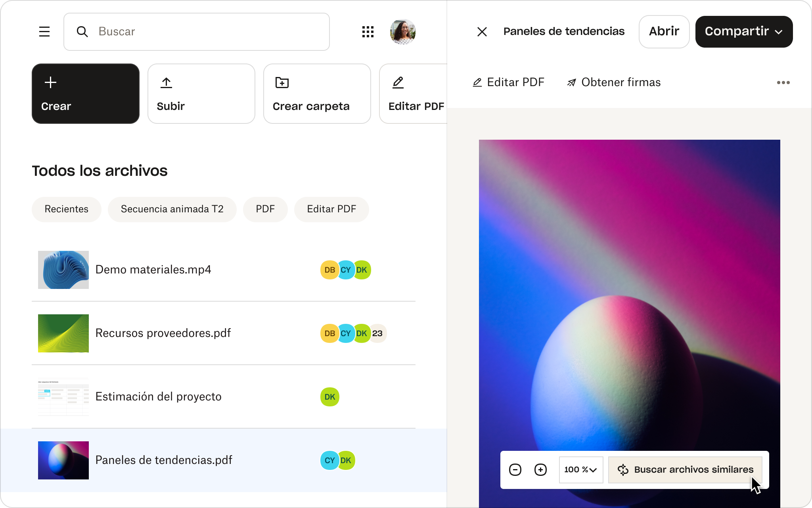Click the Obtain signatures icon
The width and height of the screenshot is (812, 508).
[570, 81]
